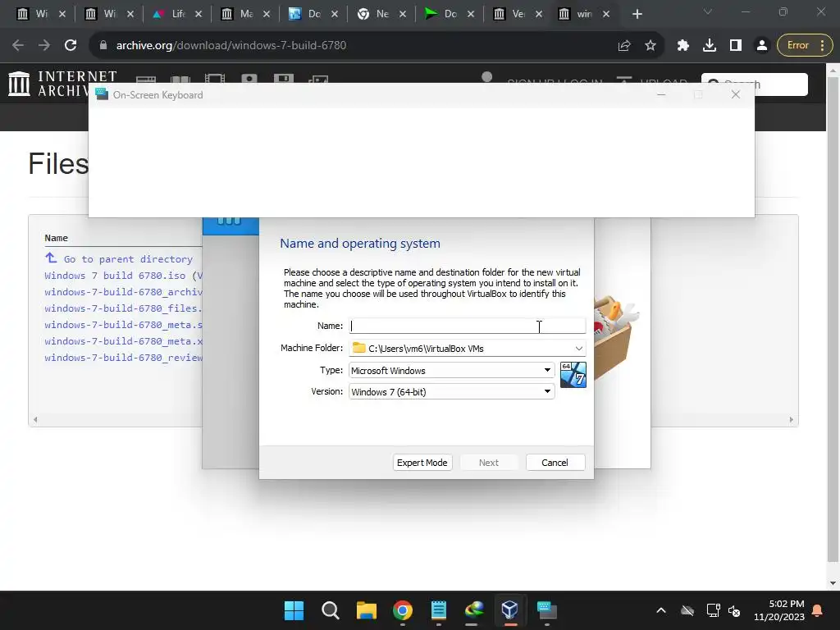
Task: Open the Windows Start menu
Action: coord(294,610)
